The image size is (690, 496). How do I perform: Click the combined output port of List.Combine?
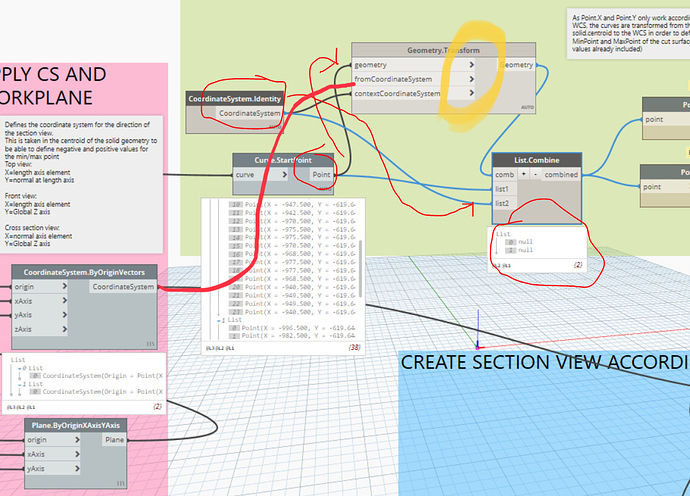click(561, 175)
